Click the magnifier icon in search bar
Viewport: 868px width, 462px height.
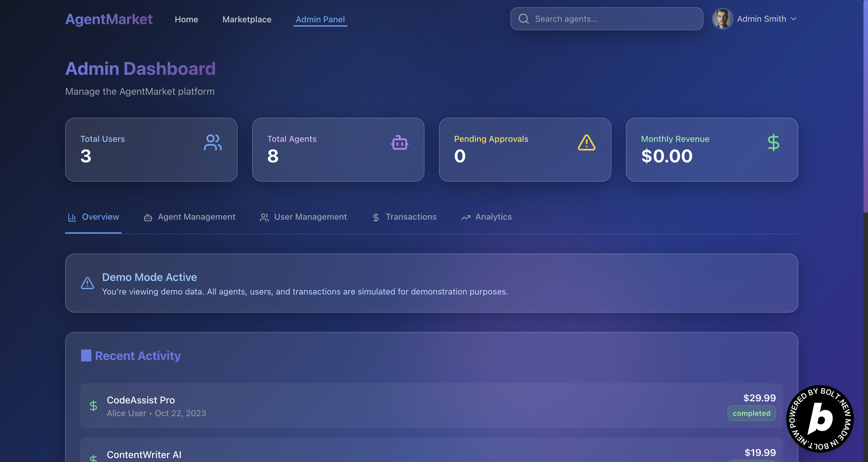[x=523, y=19]
